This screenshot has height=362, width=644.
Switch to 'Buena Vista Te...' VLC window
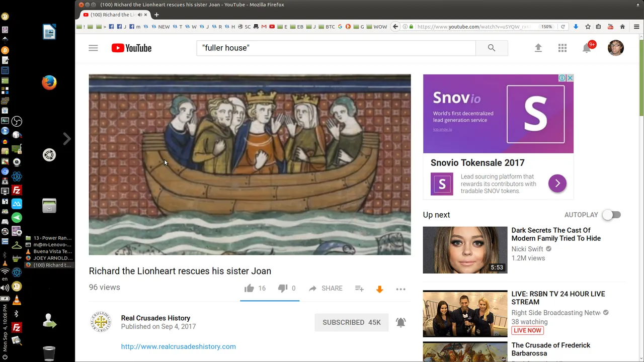(x=49, y=251)
